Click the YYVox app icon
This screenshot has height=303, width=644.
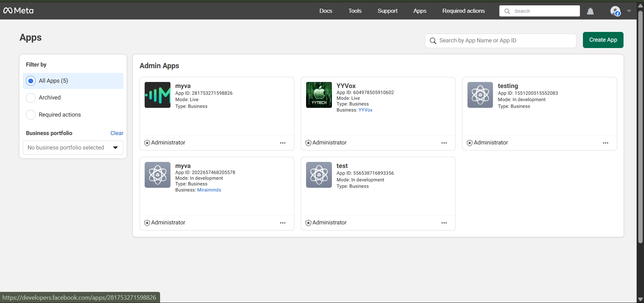tap(318, 95)
